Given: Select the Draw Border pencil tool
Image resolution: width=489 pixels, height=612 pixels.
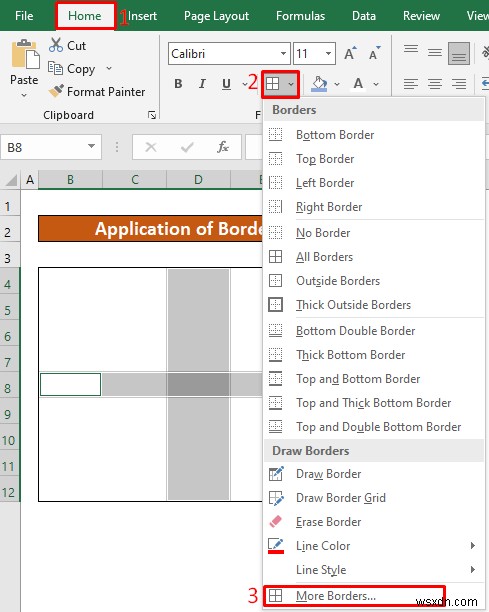Looking at the screenshot, I should (x=373, y=474).
